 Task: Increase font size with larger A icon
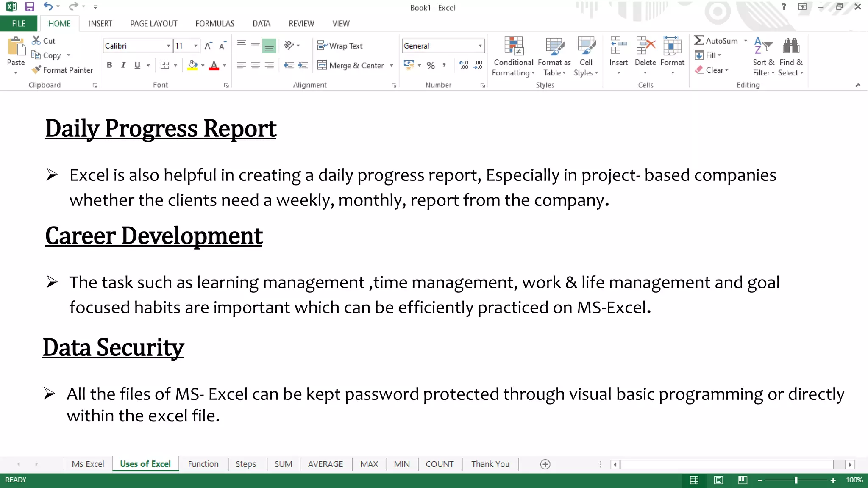(x=208, y=46)
